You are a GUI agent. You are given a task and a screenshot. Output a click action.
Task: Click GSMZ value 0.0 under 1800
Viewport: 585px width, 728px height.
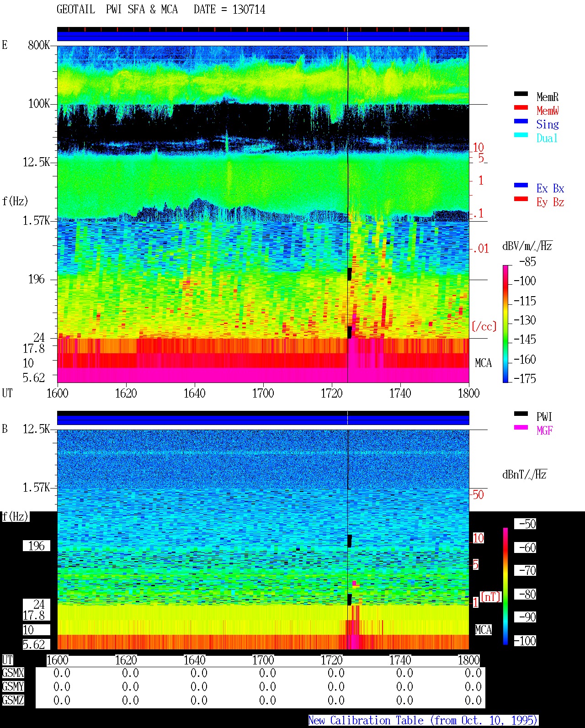(473, 700)
